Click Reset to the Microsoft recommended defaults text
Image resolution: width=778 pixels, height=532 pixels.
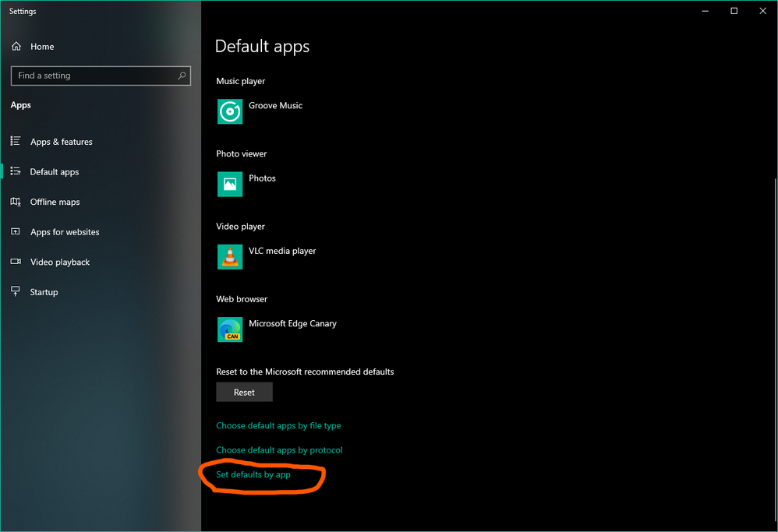click(x=305, y=372)
